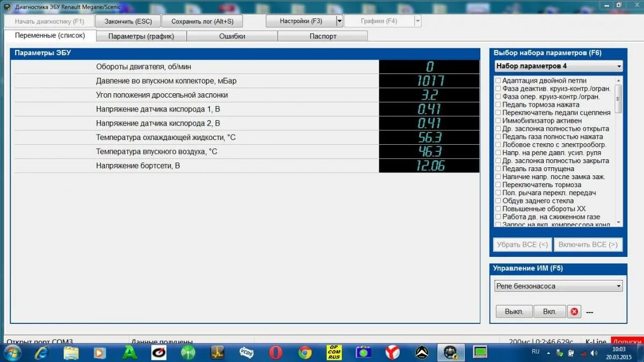Open the Набор параметров 4 dropdown
Viewport: 644px width, 362px height.
click(558, 66)
